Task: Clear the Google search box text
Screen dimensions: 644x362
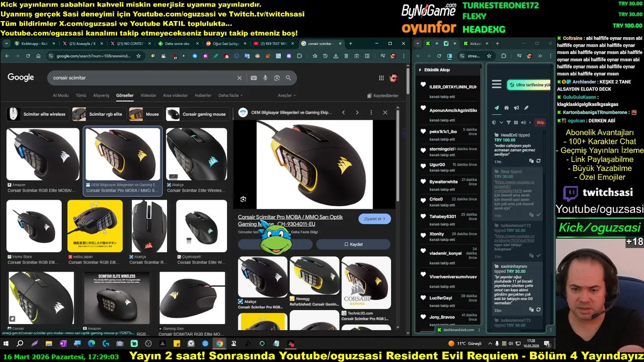Action: (x=239, y=78)
